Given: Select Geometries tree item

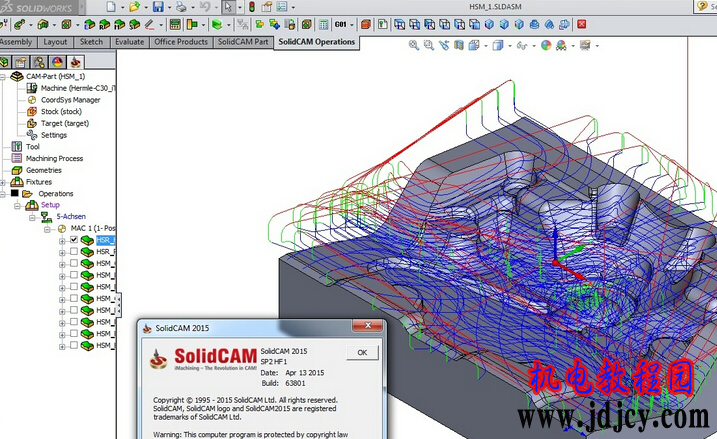Looking at the screenshot, I should point(43,171).
